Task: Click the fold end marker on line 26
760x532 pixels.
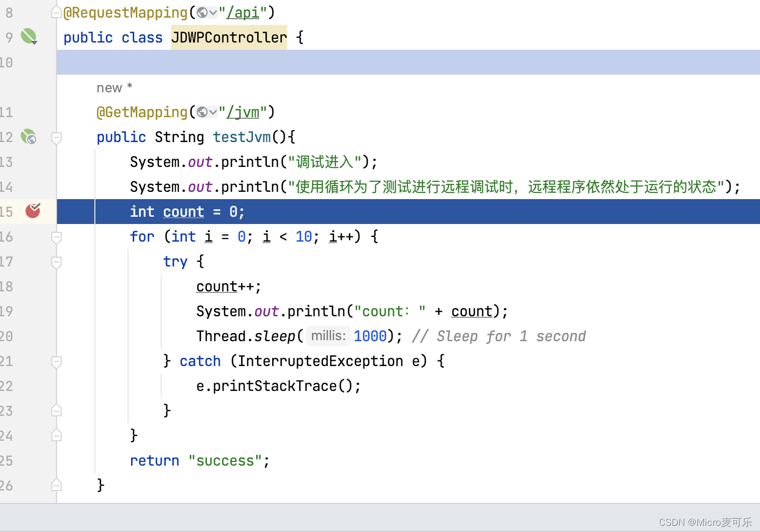Action: (x=57, y=485)
